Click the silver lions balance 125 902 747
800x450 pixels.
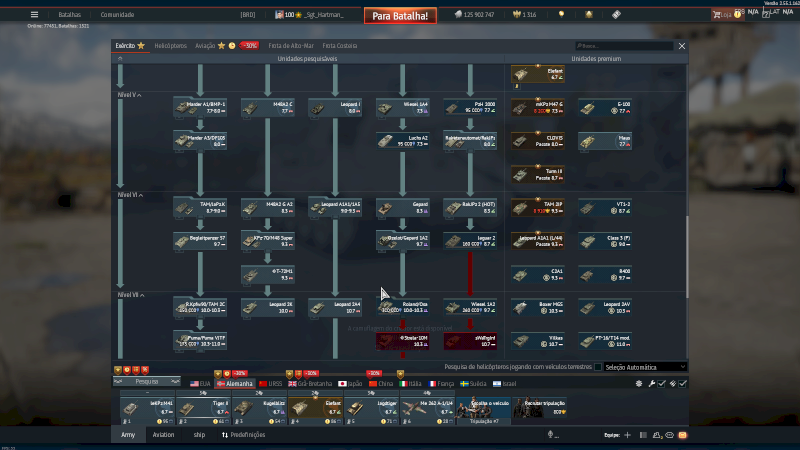point(474,15)
